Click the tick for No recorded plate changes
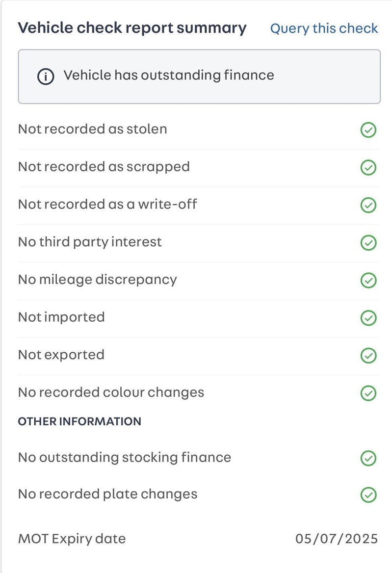The image size is (392, 573). (x=368, y=495)
